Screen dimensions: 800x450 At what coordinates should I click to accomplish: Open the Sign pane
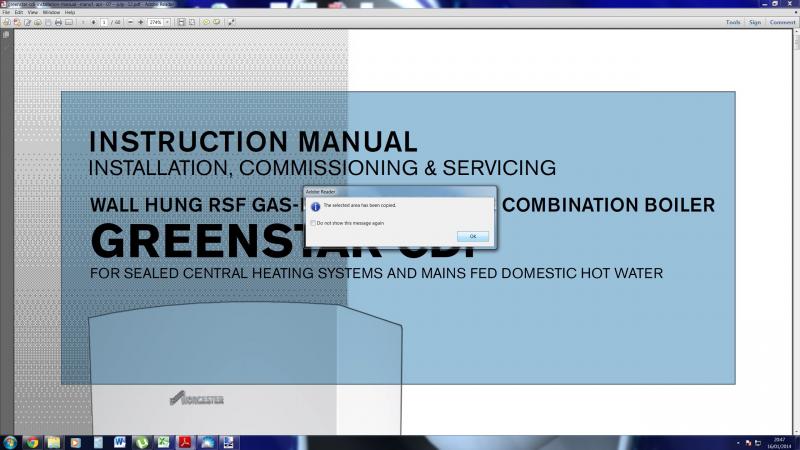pos(755,21)
